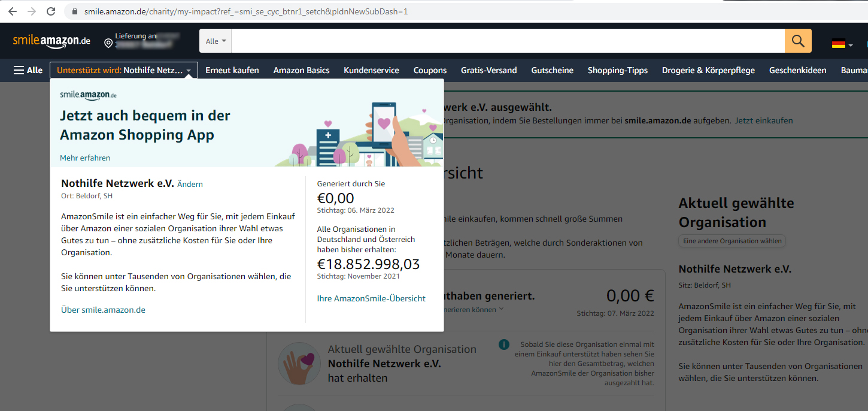Expand the Unterstützt wird Nothilfe Netz dropdown
Screen dimensions: 868x411
pos(124,70)
